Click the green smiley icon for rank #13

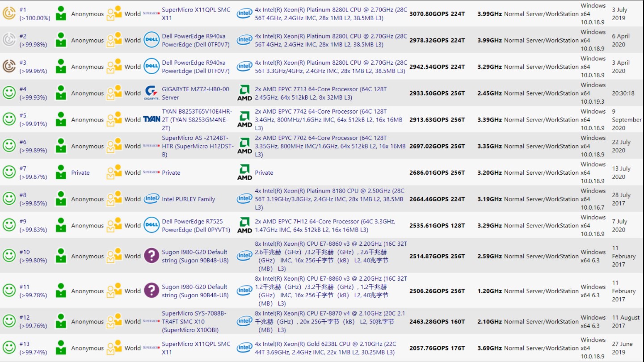tap(9, 348)
